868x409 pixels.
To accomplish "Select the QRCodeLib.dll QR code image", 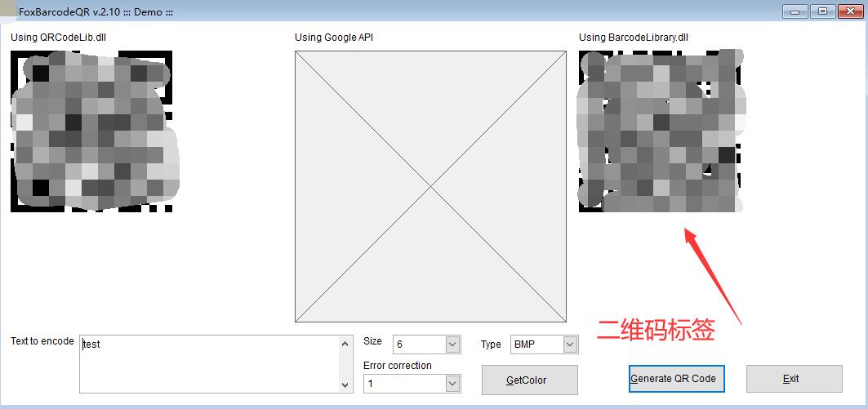I will coord(91,131).
